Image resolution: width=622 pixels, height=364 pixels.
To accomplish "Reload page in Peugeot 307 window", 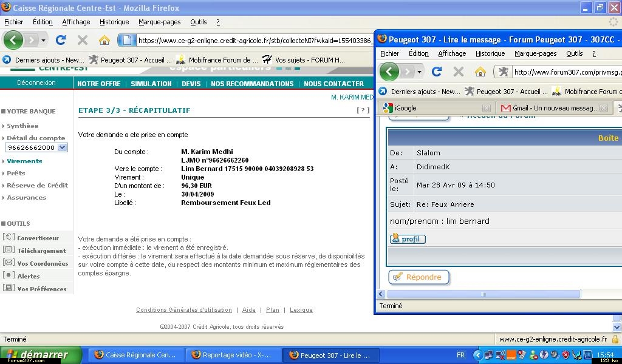I will 436,72.
